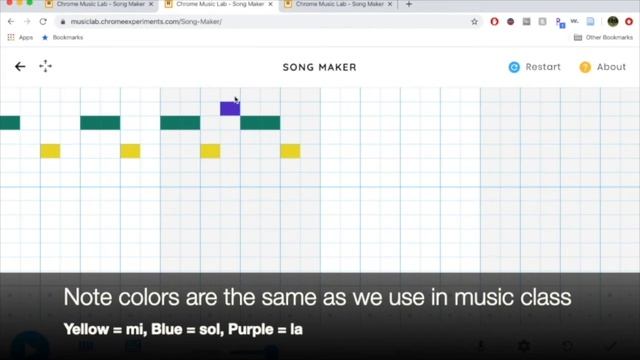The image size is (640, 360).
Task: Click the browser back navigation arrow
Action: (11, 22)
